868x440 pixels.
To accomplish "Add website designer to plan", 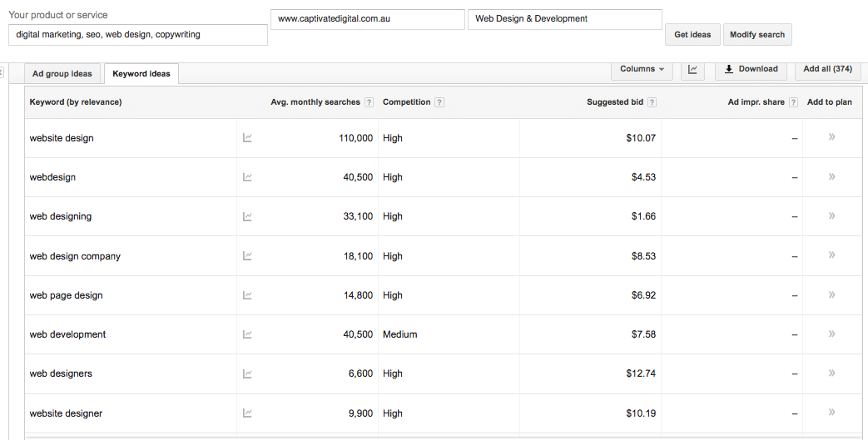I will [831, 413].
